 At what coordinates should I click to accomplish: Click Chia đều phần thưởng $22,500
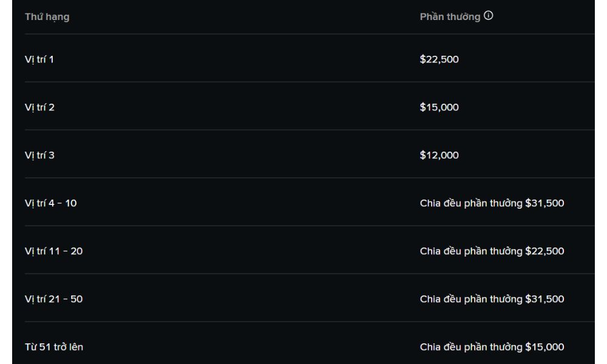coord(492,251)
